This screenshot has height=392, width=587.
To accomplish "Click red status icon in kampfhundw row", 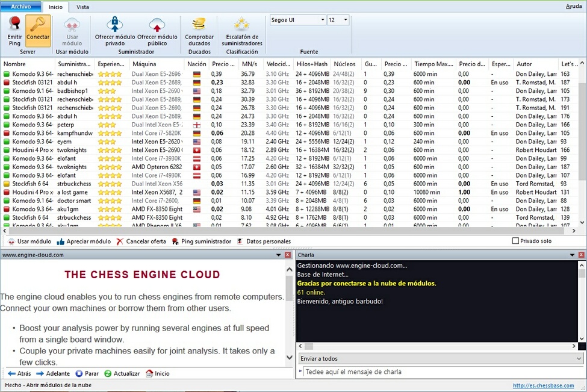I will click(7, 133).
